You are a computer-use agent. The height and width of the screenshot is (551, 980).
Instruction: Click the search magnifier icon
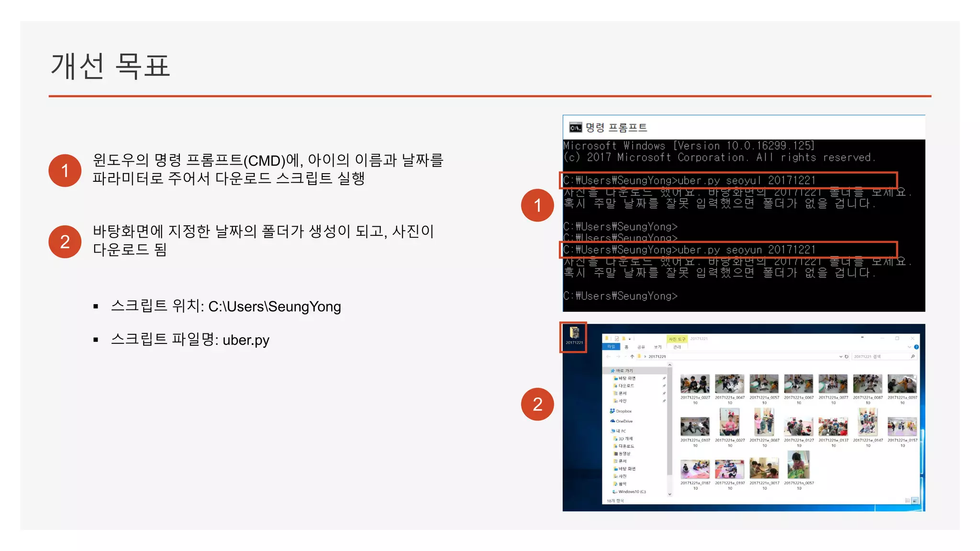click(913, 357)
